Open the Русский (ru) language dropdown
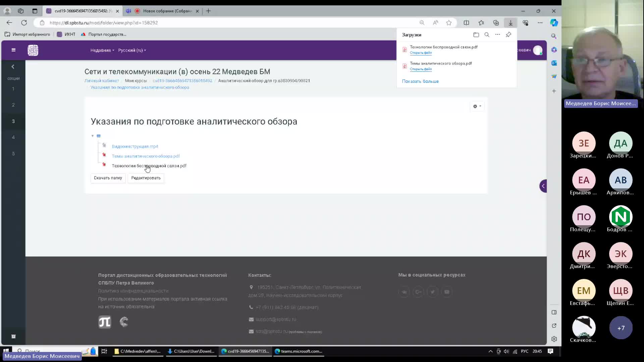644x362 pixels. 132,50
